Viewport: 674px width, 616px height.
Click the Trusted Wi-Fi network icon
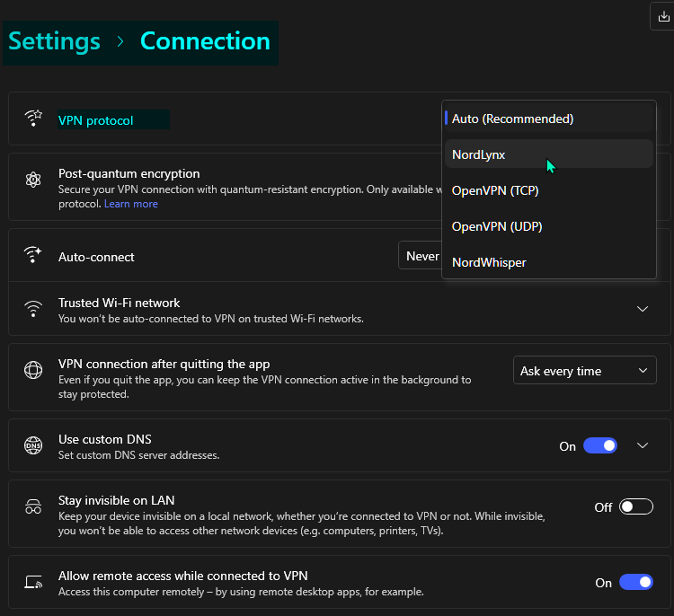[33, 308]
